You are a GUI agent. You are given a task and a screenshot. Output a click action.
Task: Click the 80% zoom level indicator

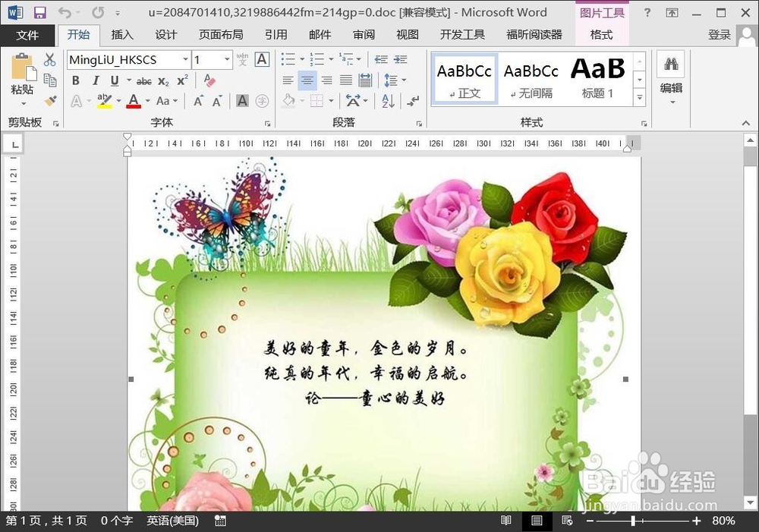[723, 521]
